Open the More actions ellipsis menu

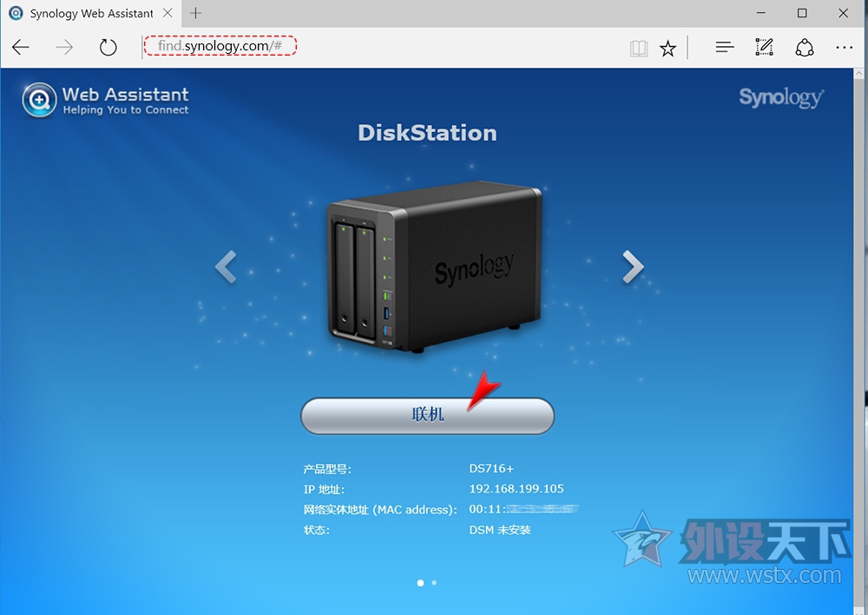click(845, 48)
